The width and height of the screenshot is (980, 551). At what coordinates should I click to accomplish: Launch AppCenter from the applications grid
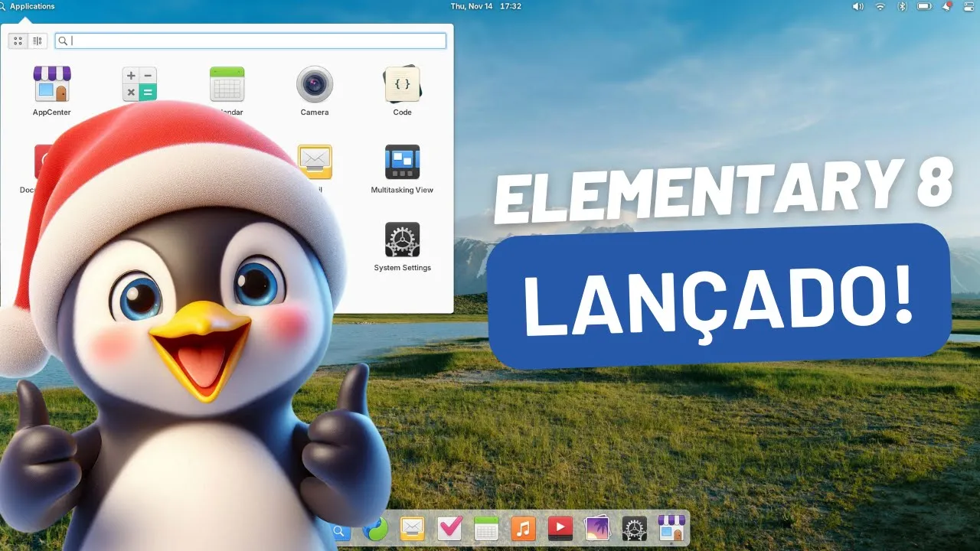pyautogui.click(x=52, y=91)
